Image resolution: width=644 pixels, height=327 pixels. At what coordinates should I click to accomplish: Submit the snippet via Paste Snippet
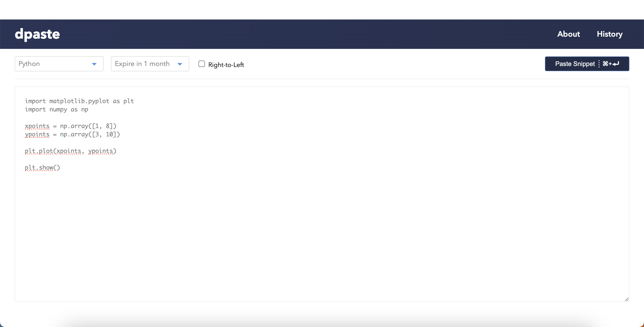[587, 64]
